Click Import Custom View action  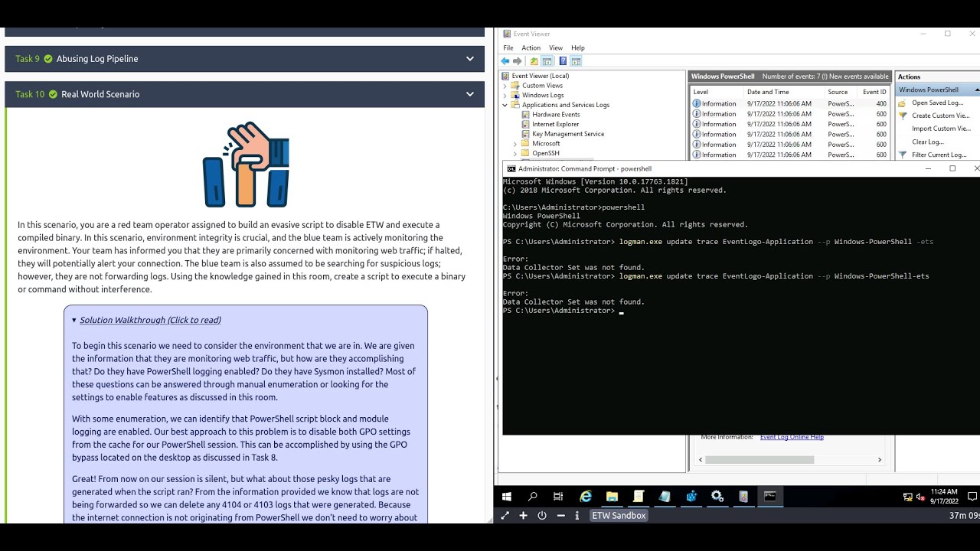click(941, 129)
